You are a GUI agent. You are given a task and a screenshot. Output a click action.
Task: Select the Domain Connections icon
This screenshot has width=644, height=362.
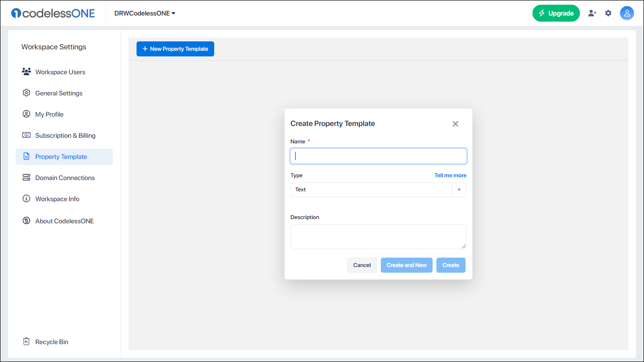(26, 177)
